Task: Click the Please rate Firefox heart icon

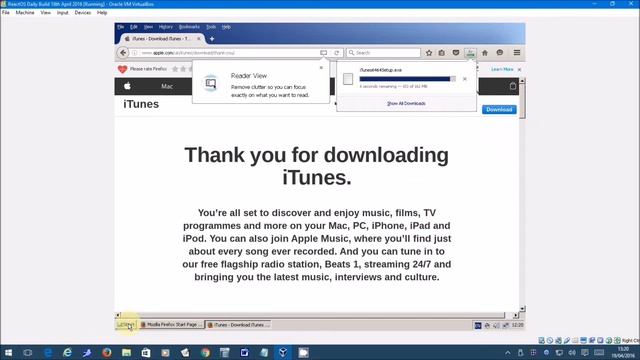Action: [122, 69]
